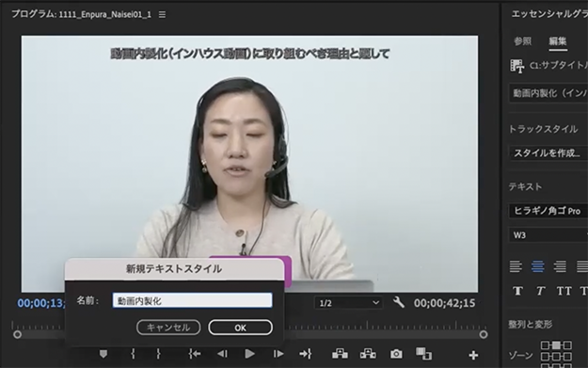Viewport: 588px width, 368px height.
Task: Confirm new text style with OK
Action: 241,328
